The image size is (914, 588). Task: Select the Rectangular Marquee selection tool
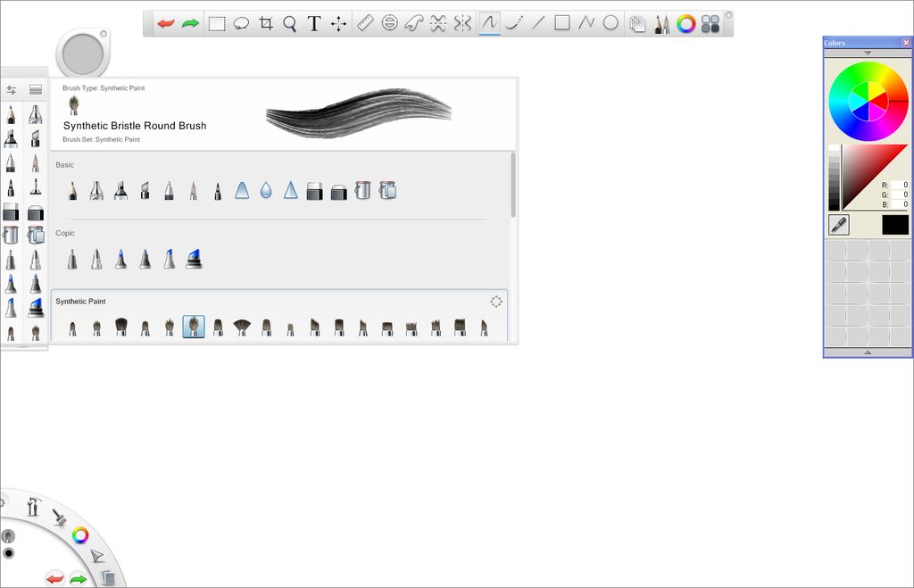point(217,24)
